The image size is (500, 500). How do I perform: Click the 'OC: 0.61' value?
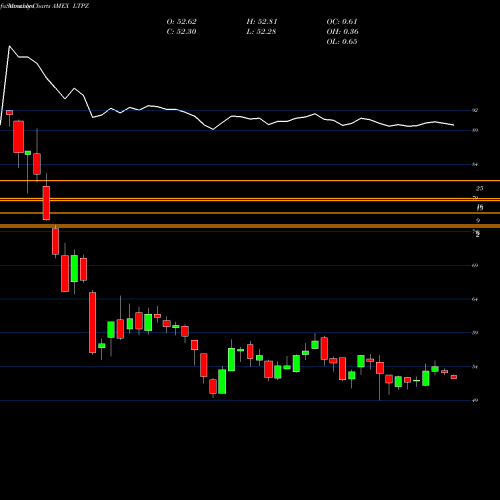tap(342, 22)
